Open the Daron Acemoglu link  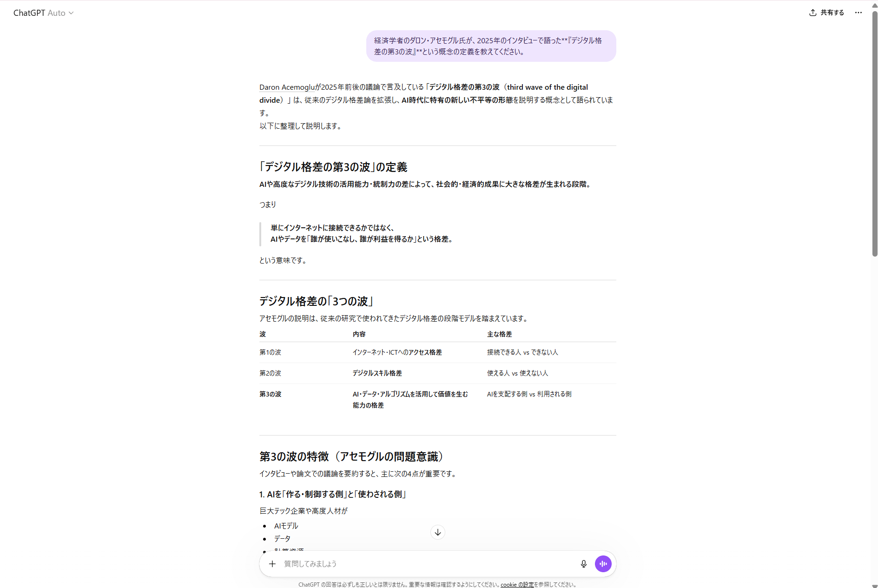point(287,87)
